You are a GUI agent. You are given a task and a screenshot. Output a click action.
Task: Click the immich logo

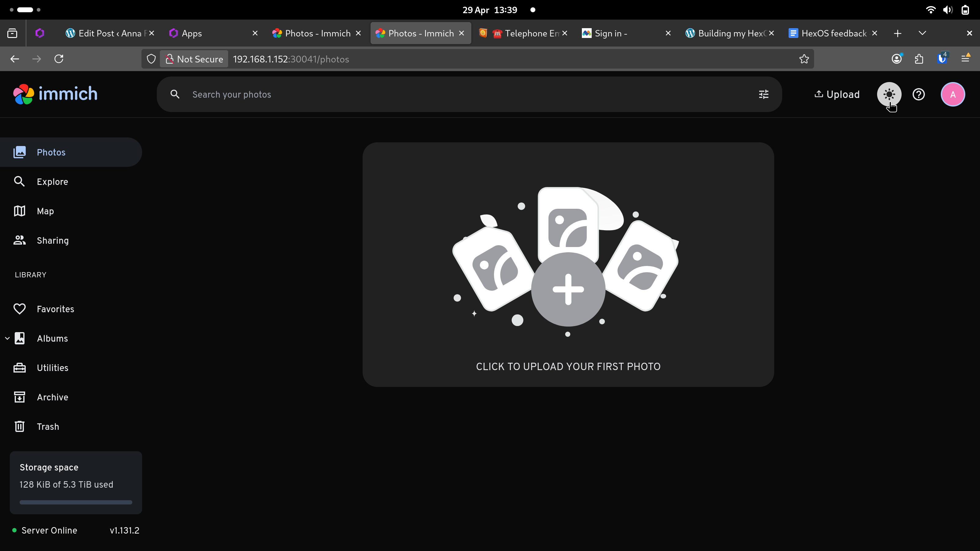(x=55, y=94)
